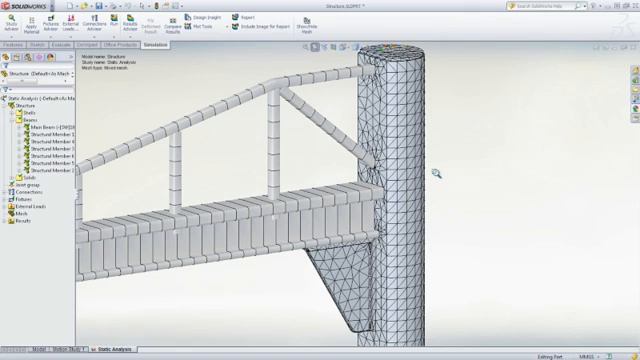
Task: Select the Main Beam tree item
Action: pos(49,127)
